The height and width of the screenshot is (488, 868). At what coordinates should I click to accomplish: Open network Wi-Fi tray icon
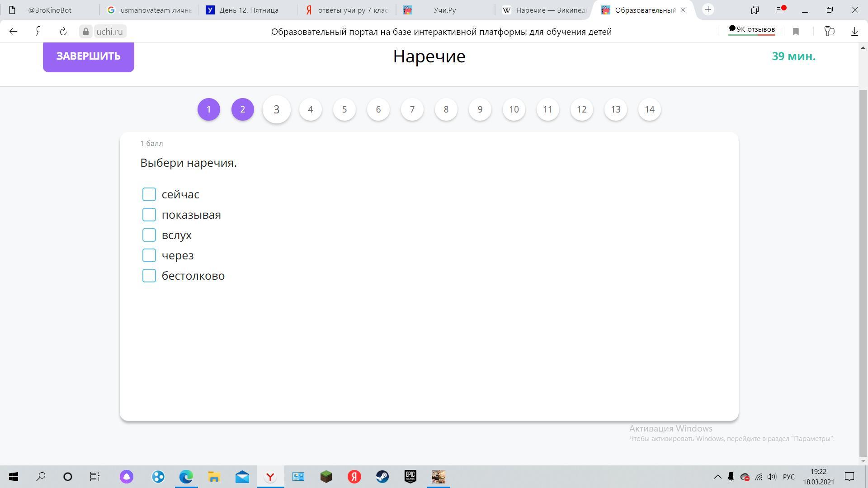pyautogui.click(x=759, y=477)
